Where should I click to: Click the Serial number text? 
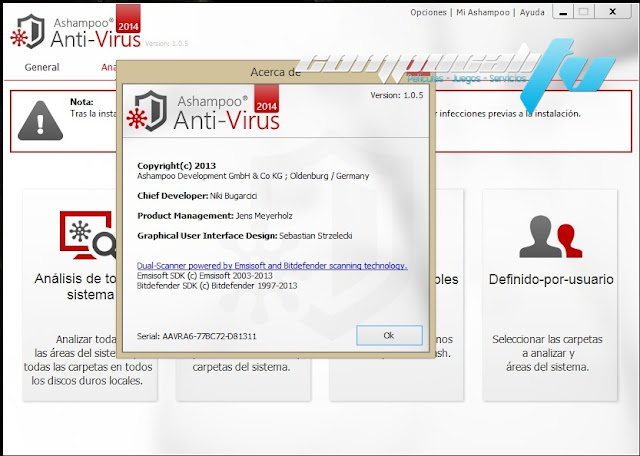tap(197, 336)
